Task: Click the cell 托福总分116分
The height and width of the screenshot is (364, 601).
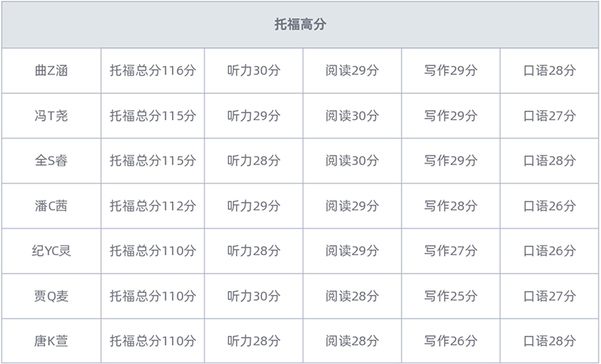Action: [153, 71]
